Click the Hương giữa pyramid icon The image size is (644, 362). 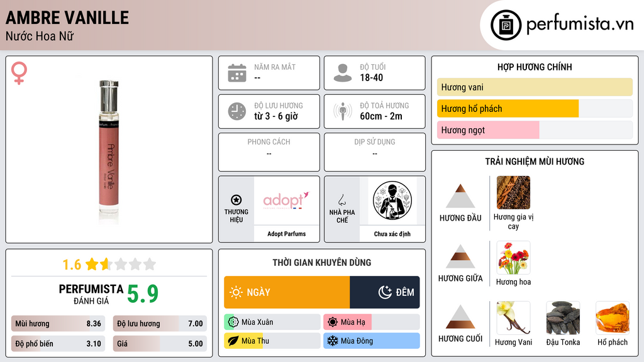[x=460, y=256]
